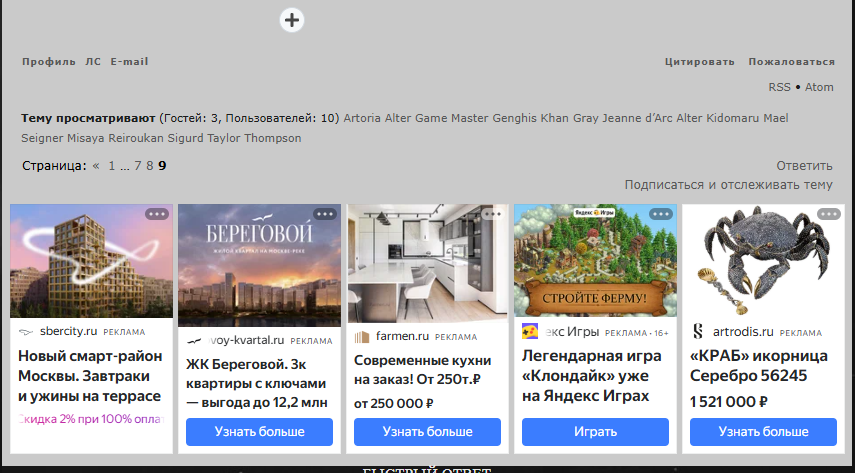
Task: Click the silver crab ad image
Action: pos(763,261)
